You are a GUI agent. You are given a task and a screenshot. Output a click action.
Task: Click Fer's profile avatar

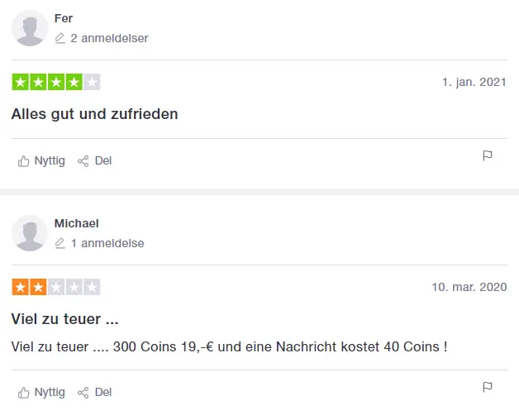tap(30, 28)
